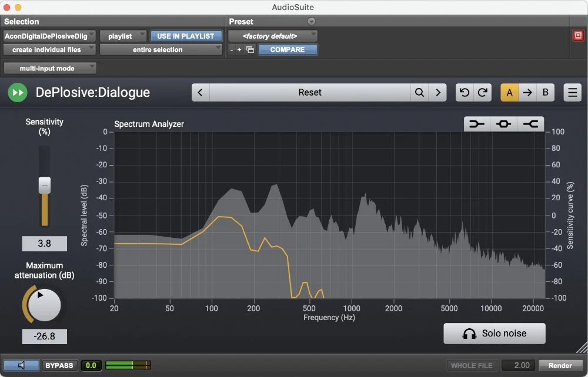Open the multi-input mode dropdown

coord(50,68)
